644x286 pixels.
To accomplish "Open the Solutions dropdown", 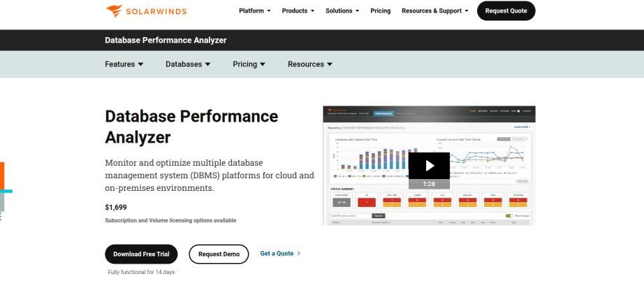I will 342,10.
